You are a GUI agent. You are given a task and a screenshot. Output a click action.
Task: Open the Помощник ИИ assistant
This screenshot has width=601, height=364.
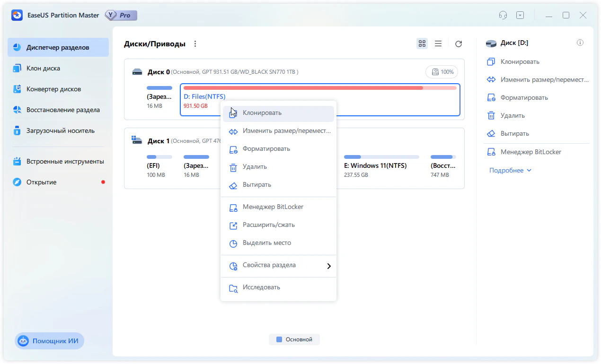tap(50, 341)
